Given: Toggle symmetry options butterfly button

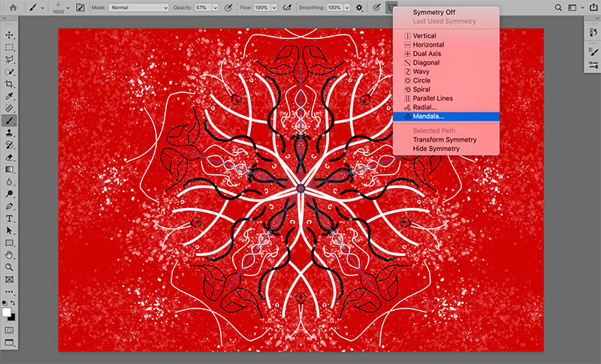Looking at the screenshot, I should pyautogui.click(x=391, y=8).
